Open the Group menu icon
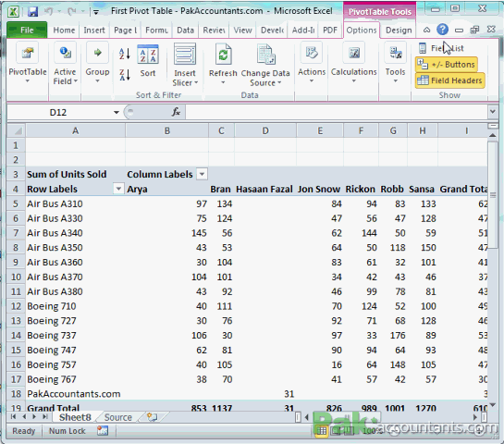The height and width of the screenshot is (444, 504). pos(97,53)
